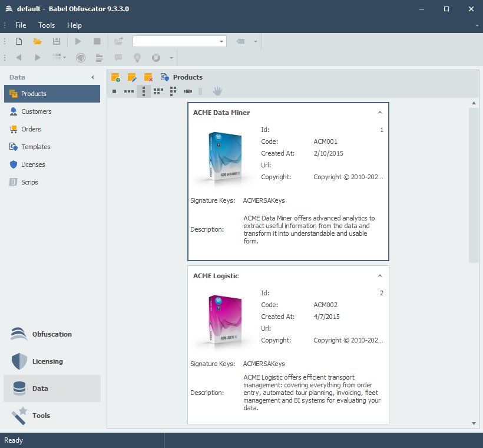Open the tag icon dropdown arrow
Image resolution: width=483 pixels, height=448 pixels.
point(256,41)
